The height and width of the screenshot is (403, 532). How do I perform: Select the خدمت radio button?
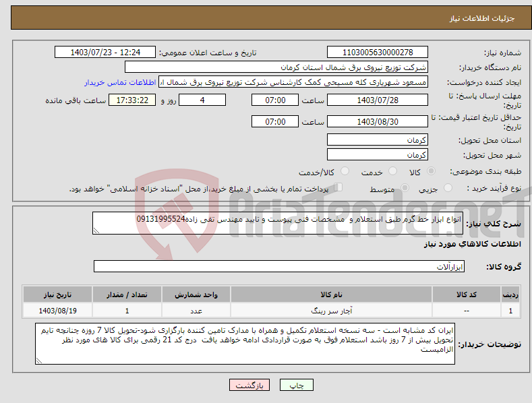pyautogui.click(x=392, y=171)
